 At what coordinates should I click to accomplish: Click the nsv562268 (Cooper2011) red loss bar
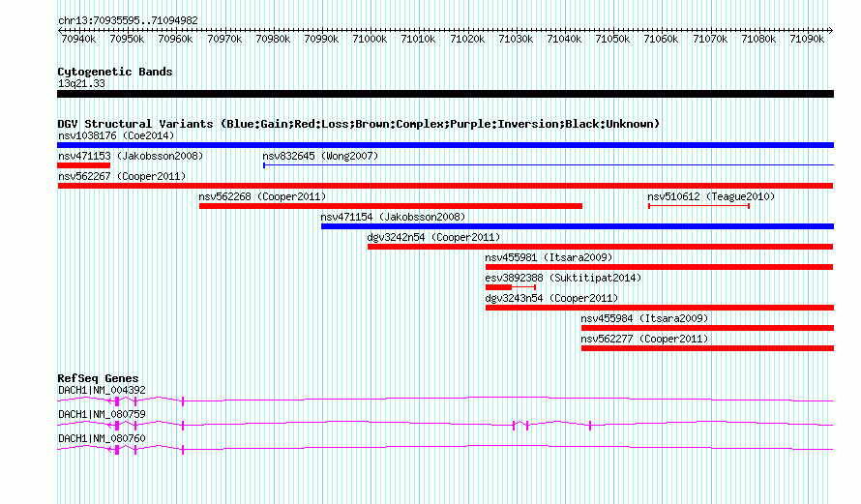[391, 206]
